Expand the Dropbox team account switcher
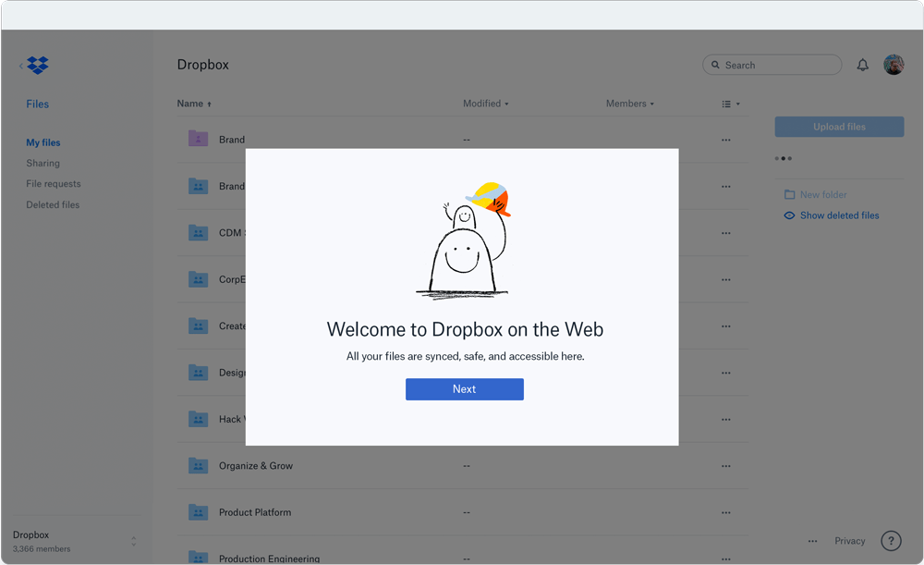 tap(133, 541)
